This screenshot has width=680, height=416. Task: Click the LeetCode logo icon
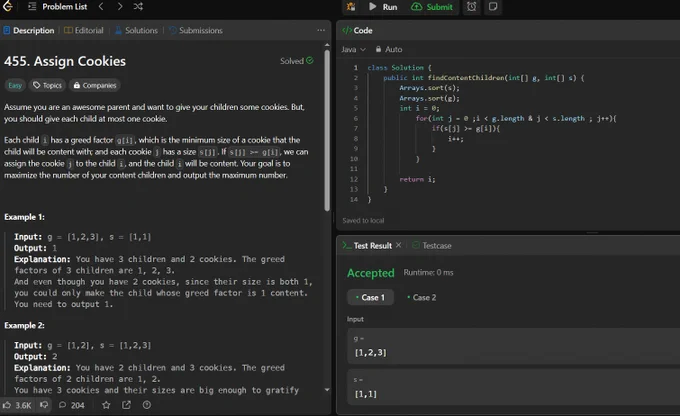tap(7, 6)
